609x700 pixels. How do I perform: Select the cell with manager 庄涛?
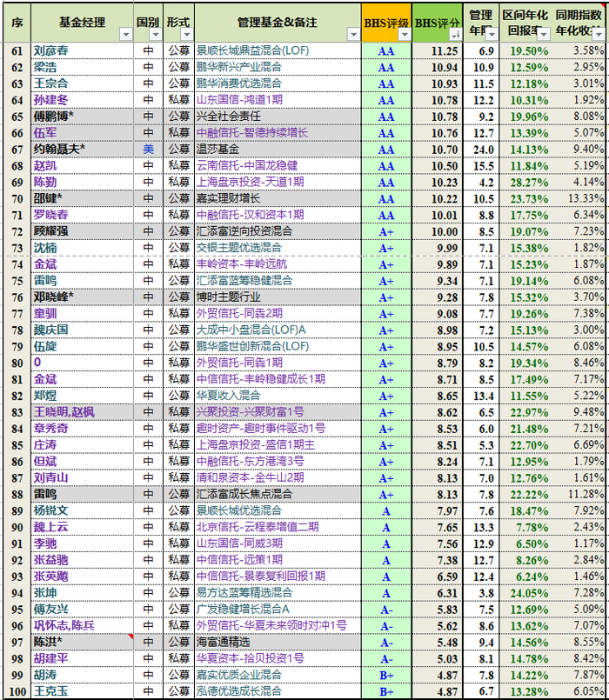(82, 445)
